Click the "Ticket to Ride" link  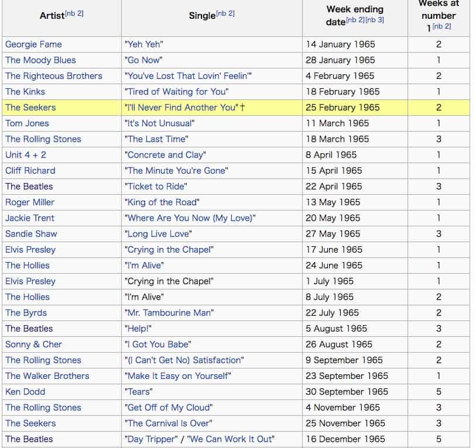click(x=156, y=187)
